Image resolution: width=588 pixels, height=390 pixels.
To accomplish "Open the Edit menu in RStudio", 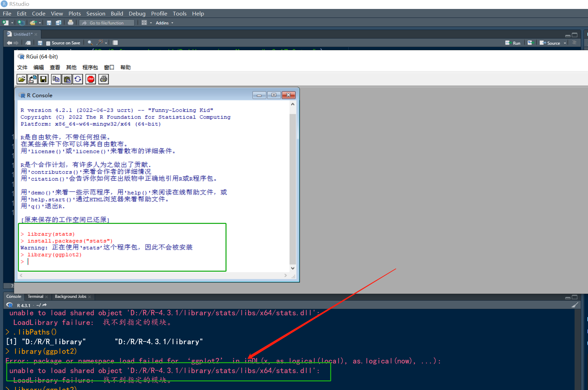I will (22, 13).
